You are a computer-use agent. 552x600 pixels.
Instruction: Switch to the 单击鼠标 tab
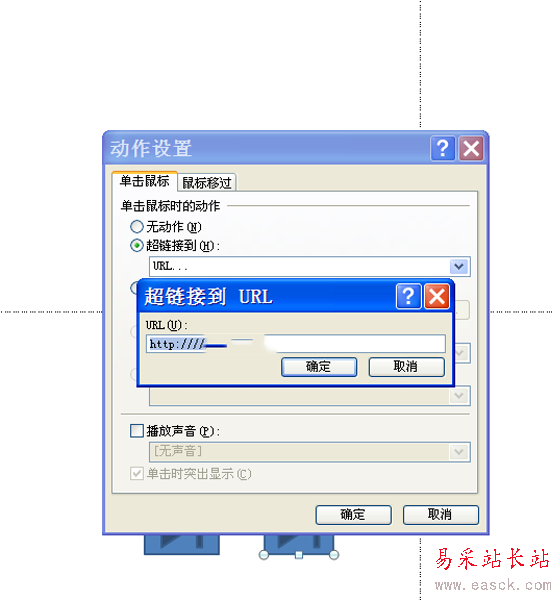pyautogui.click(x=145, y=181)
